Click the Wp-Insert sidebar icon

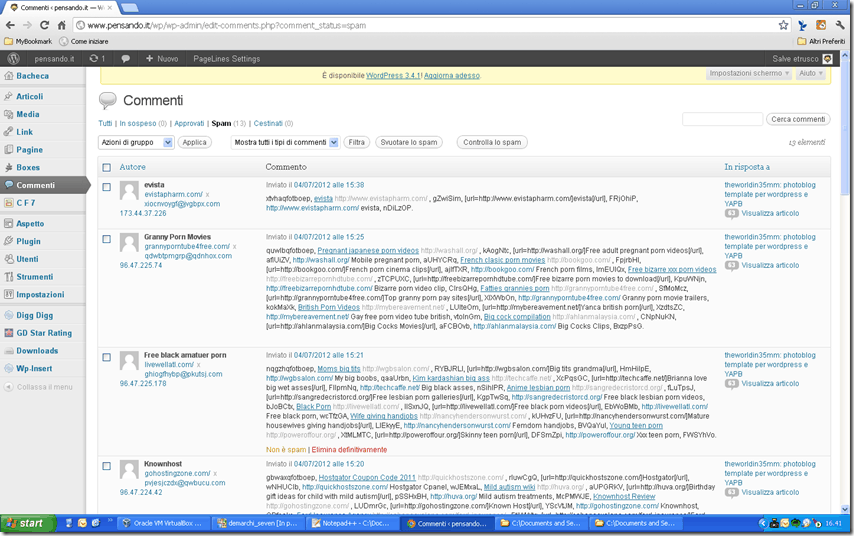pos(9,369)
